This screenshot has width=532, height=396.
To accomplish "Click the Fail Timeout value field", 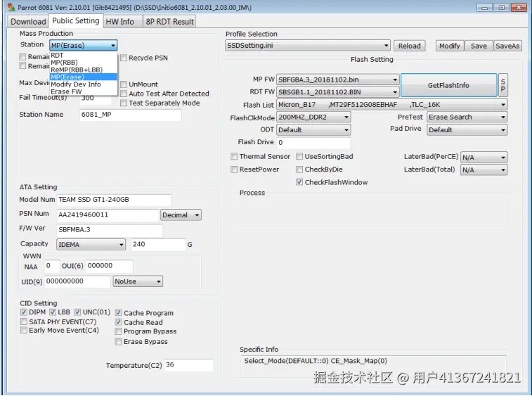I will point(96,98).
